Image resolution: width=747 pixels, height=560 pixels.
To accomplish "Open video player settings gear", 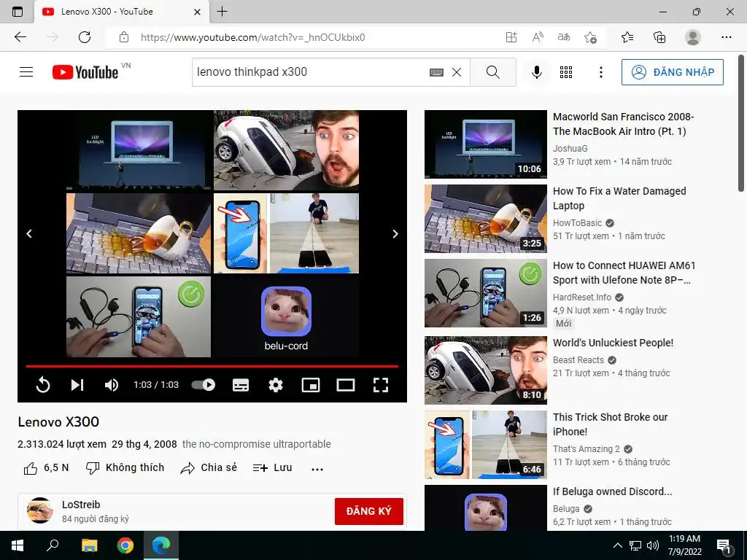I will coord(276,385).
